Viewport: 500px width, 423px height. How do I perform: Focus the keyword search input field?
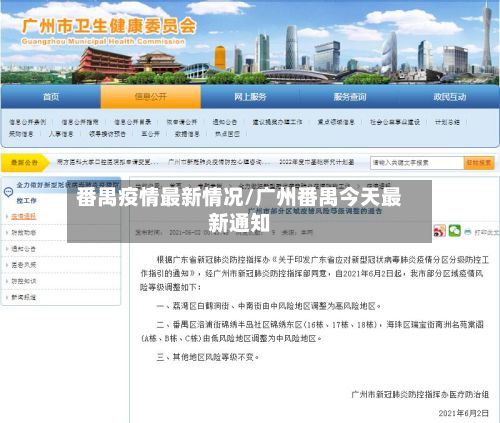pos(417,163)
